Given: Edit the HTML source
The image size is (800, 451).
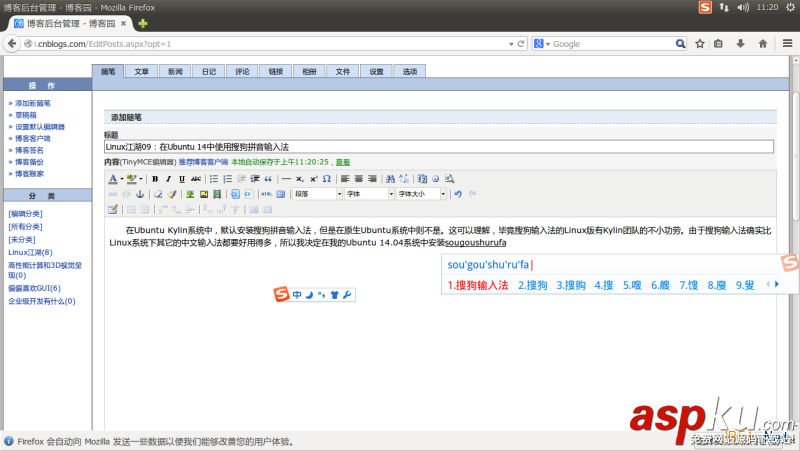Looking at the screenshot, I should tap(266, 194).
